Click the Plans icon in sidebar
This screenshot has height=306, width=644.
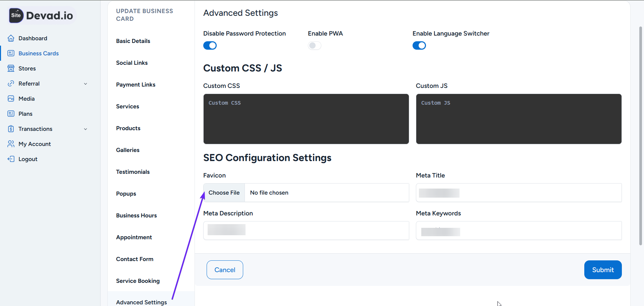click(11, 113)
